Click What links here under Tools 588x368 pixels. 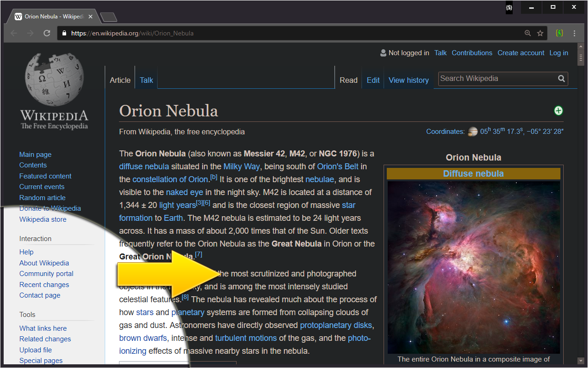coord(43,328)
